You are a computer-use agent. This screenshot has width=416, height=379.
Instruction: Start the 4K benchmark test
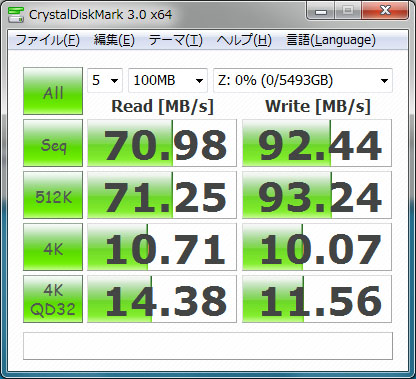pos(53,247)
